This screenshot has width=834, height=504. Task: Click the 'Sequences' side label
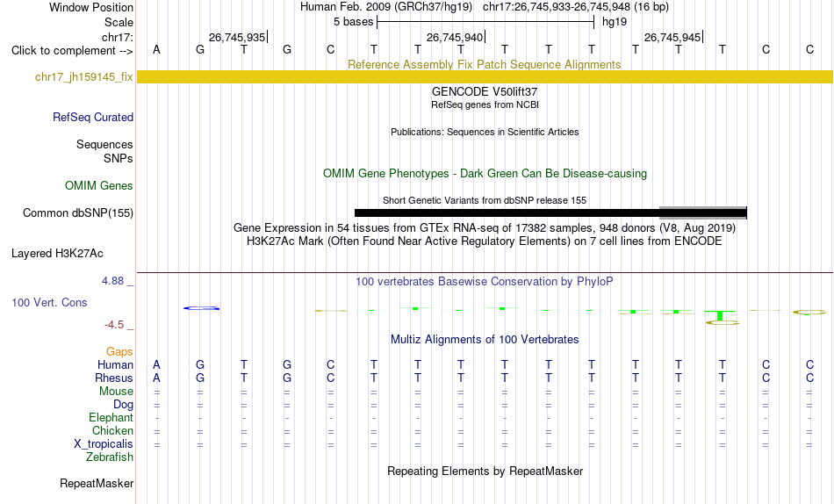[x=104, y=145]
